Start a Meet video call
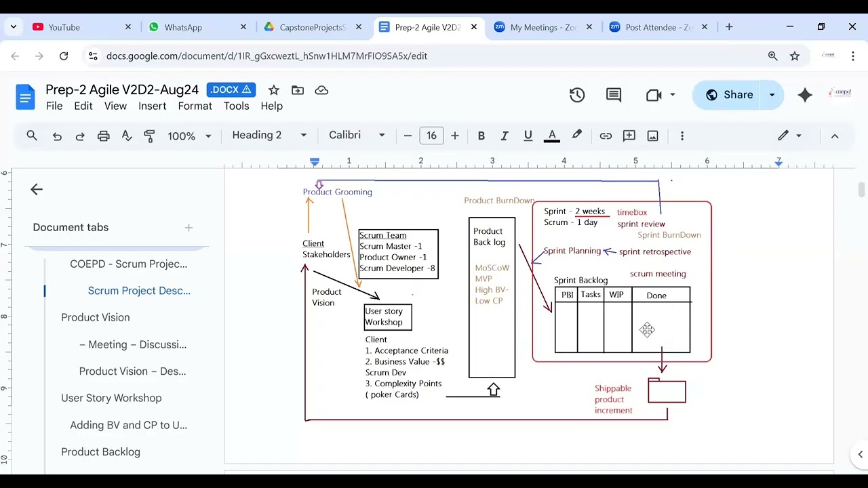The height and width of the screenshot is (488, 868). click(x=654, y=96)
